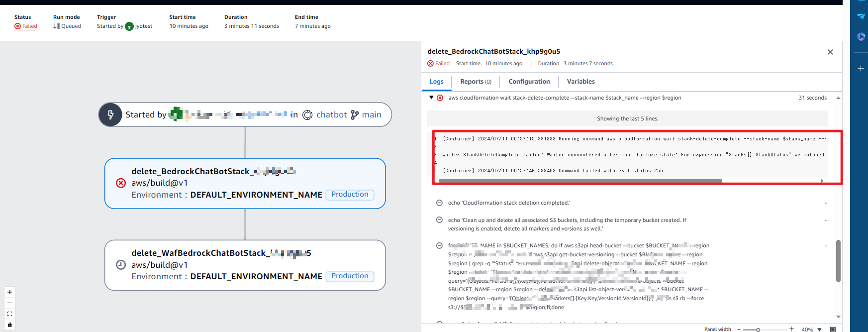Expand the 'Cloudformation stack deletion completed' echo step
Viewport: 868px width, 332px height.
click(439, 203)
